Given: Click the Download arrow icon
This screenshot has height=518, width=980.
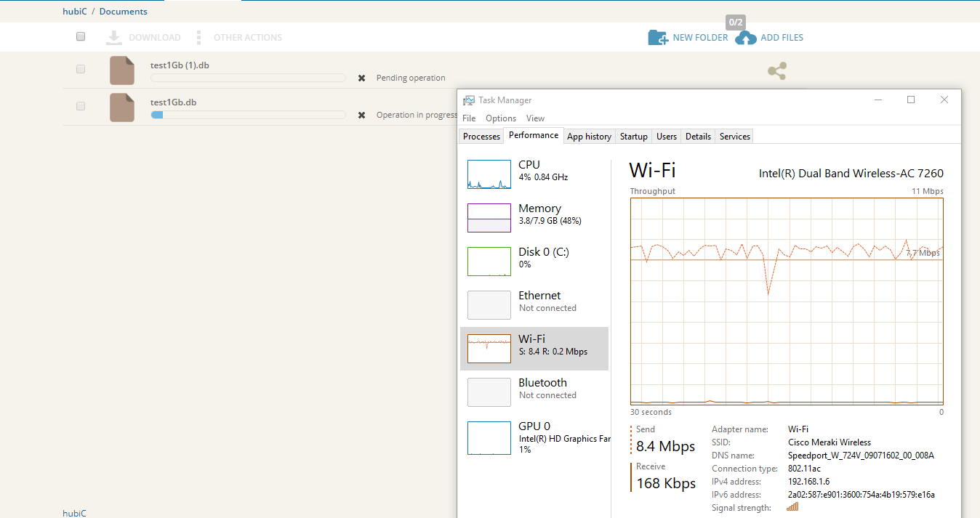Looking at the screenshot, I should pyautogui.click(x=113, y=38).
